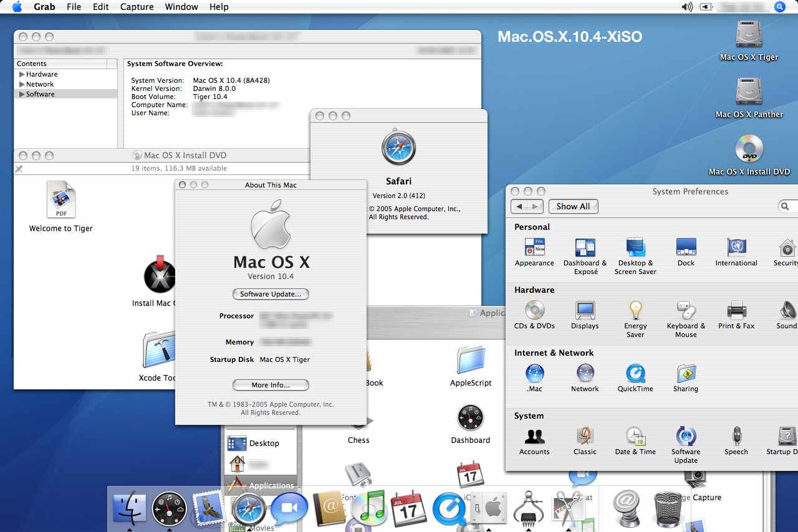Open Appearance preferences
Screen dimensions: 798x532
pyautogui.click(x=534, y=252)
